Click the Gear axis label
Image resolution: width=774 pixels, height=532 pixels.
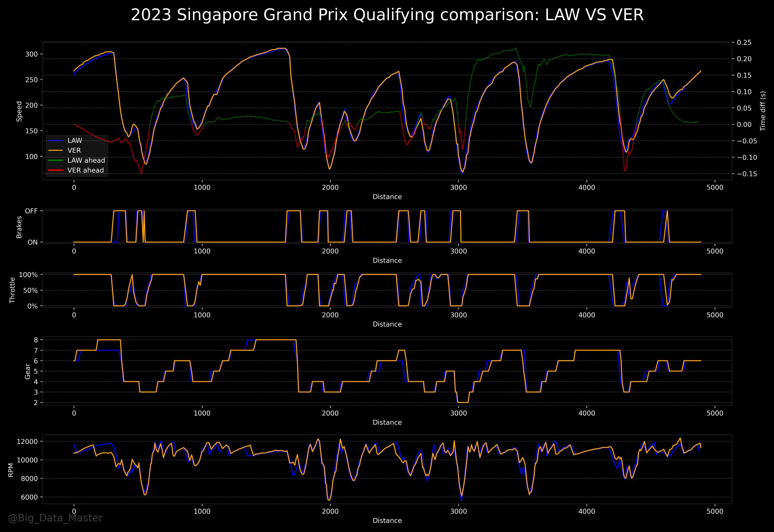coord(27,371)
